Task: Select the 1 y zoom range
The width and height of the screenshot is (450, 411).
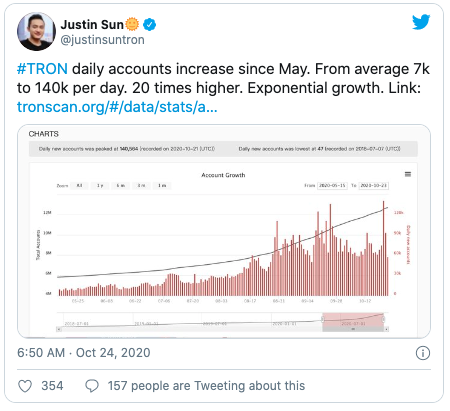Action: tap(100, 186)
